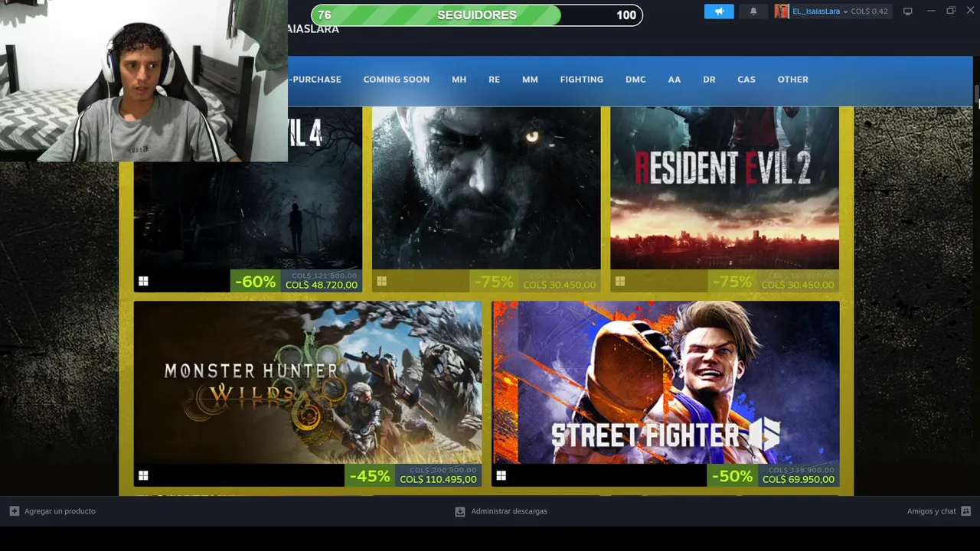980x551 pixels.
Task: Open the FIGHTING tab
Action: (x=581, y=80)
